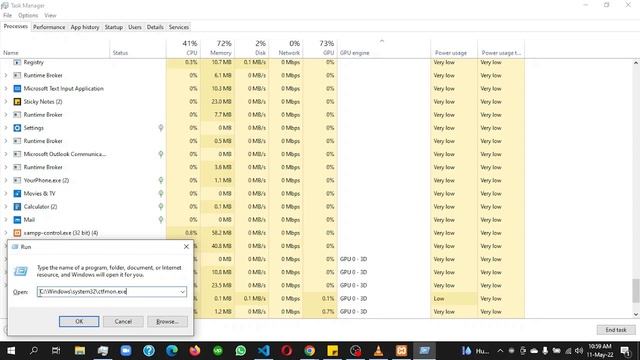
Task: Click OK in the Run dialog
Action: 79,322
